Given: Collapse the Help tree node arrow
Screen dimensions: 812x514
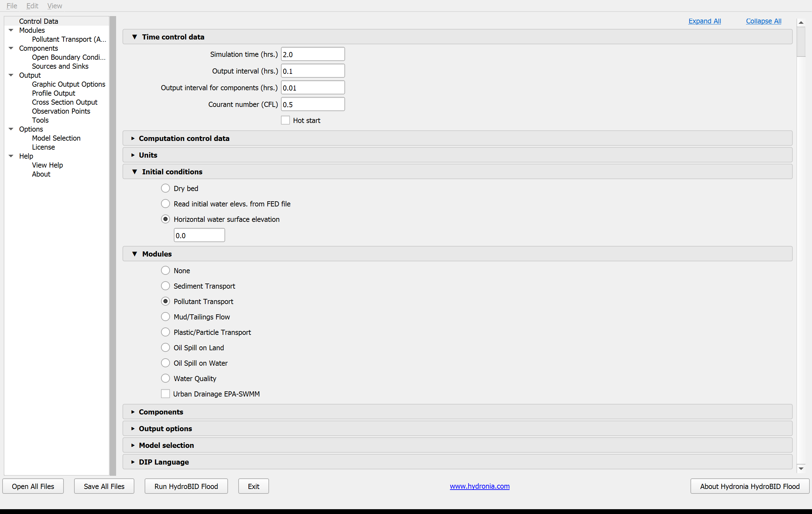Looking at the screenshot, I should tap(11, 156).
